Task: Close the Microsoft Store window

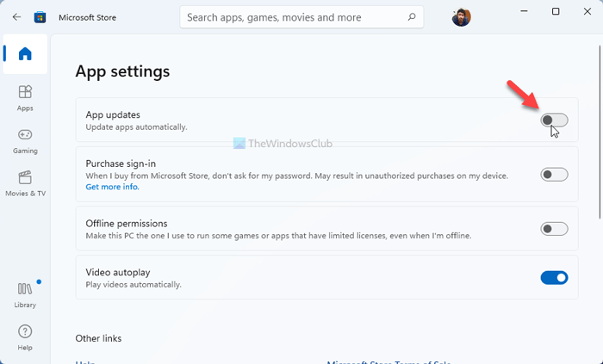Action: pyautogui.click(x=587, y=11)
